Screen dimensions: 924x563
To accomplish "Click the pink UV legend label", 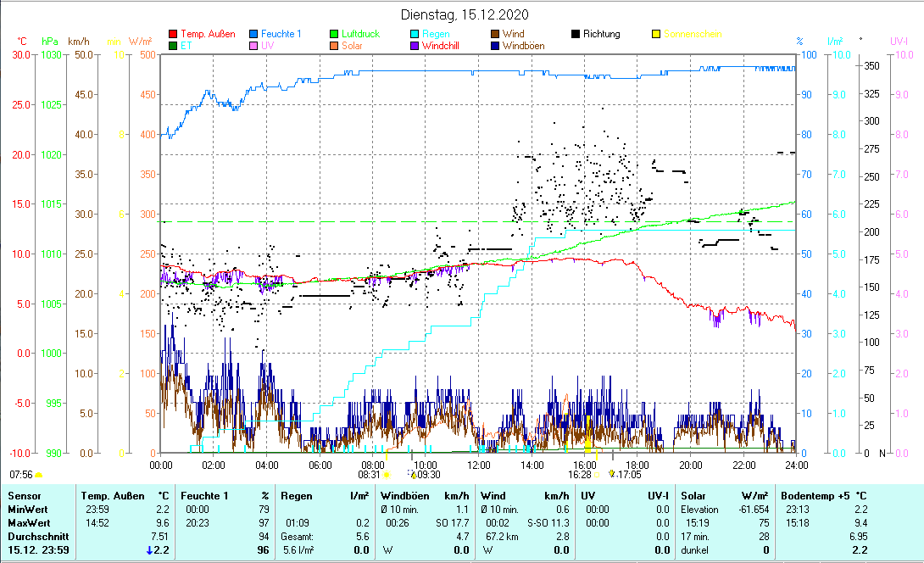I will (268, 46).
